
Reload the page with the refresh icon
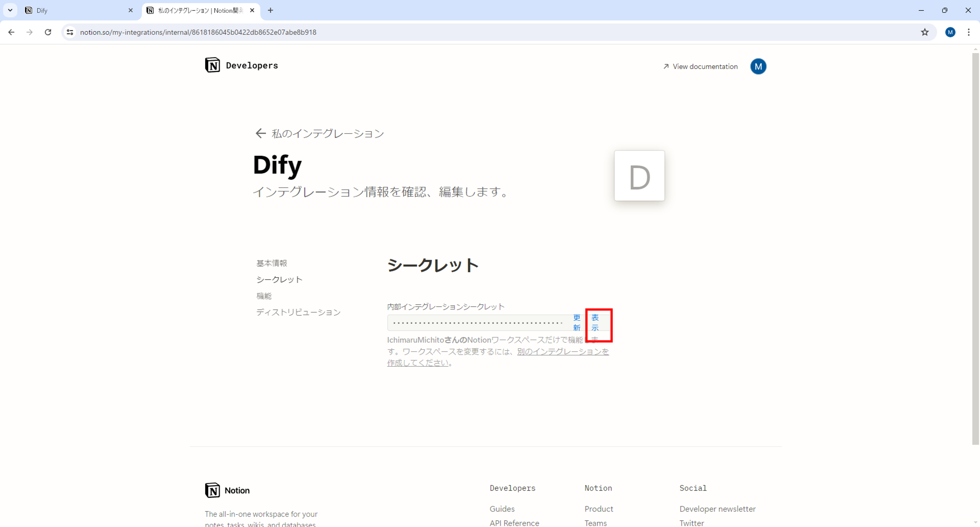pos(48,32)
